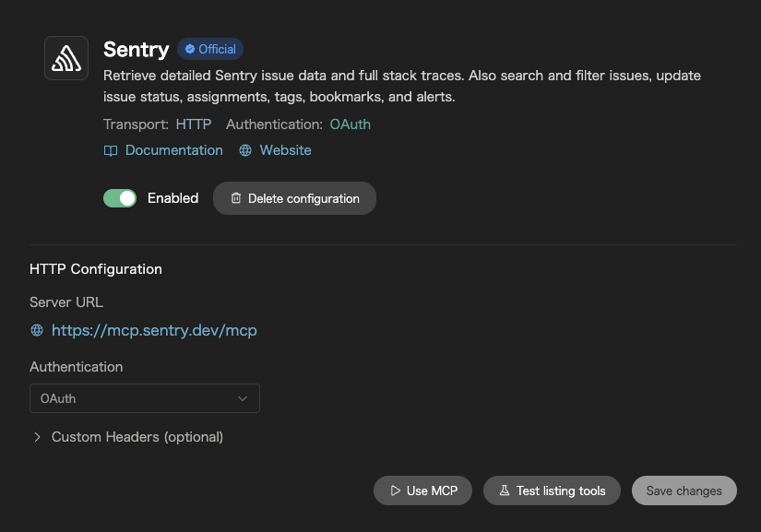
Task: Run Test listing tools
Action: click(553, 491)
